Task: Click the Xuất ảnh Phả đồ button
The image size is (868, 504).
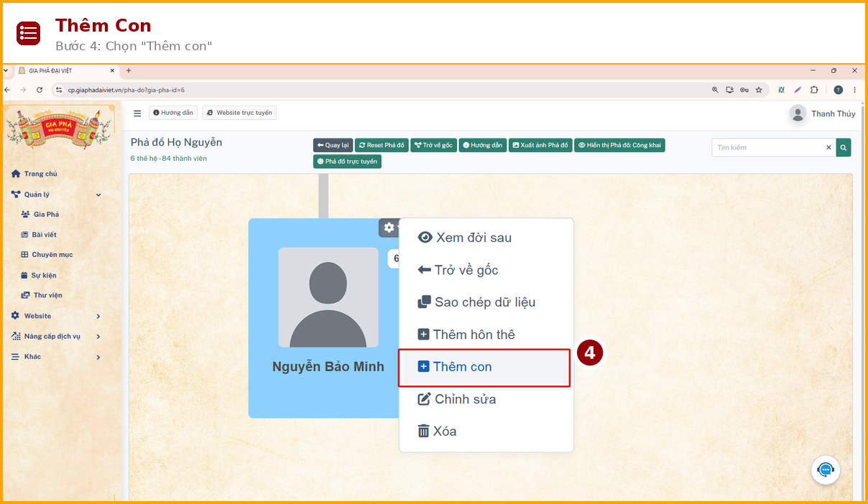Action: click(x=540, y=145)
